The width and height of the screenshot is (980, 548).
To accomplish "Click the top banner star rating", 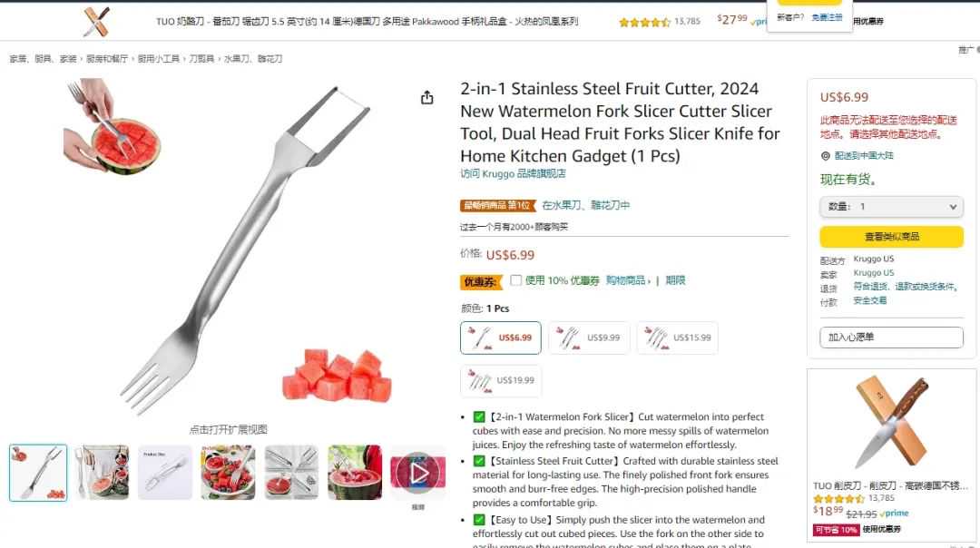I will (644, 22).
